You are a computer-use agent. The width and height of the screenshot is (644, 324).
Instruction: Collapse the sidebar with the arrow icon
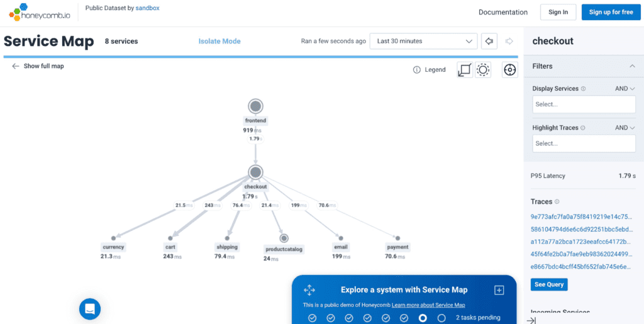pyautogui.click(x=531, y=320)
